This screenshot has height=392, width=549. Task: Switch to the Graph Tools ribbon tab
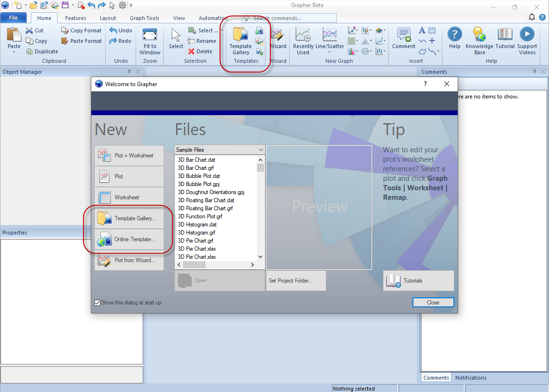(x=145, y=18)
